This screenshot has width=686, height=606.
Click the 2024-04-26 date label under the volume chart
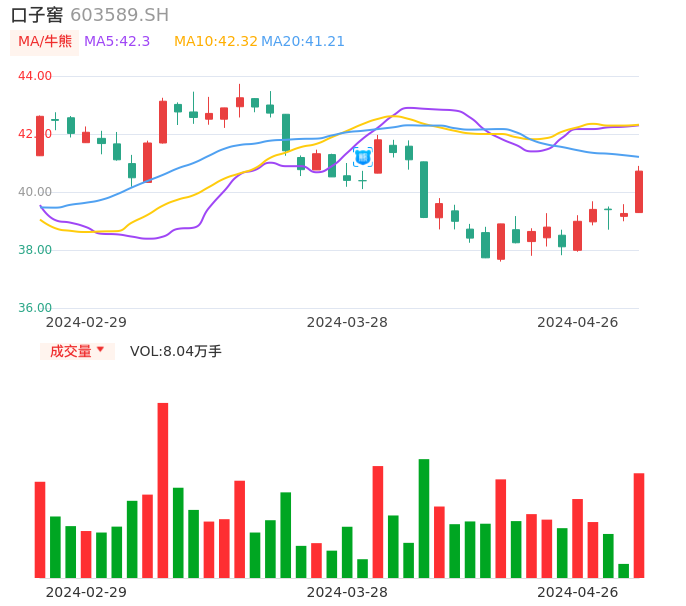pyautogui.click(x=577, y=592)
